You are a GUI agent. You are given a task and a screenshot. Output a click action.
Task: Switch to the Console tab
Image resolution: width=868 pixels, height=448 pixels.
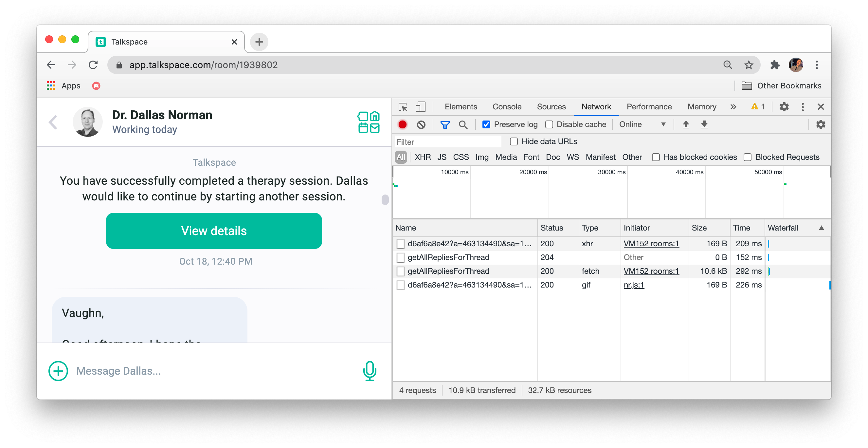point(507,107)
